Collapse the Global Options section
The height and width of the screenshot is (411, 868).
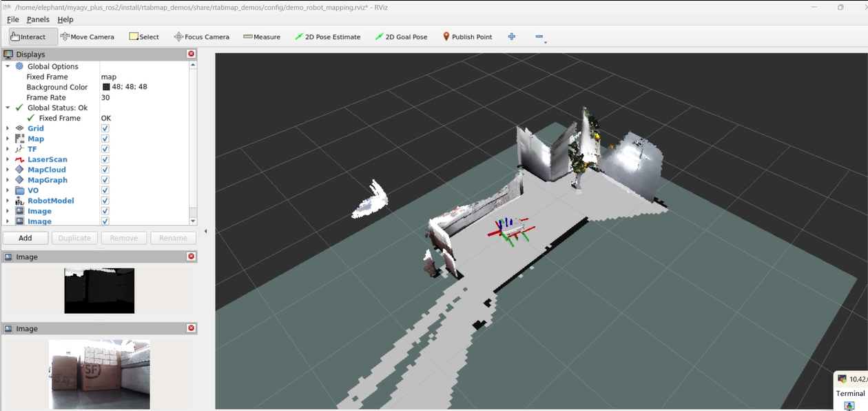tap(8, 66)
